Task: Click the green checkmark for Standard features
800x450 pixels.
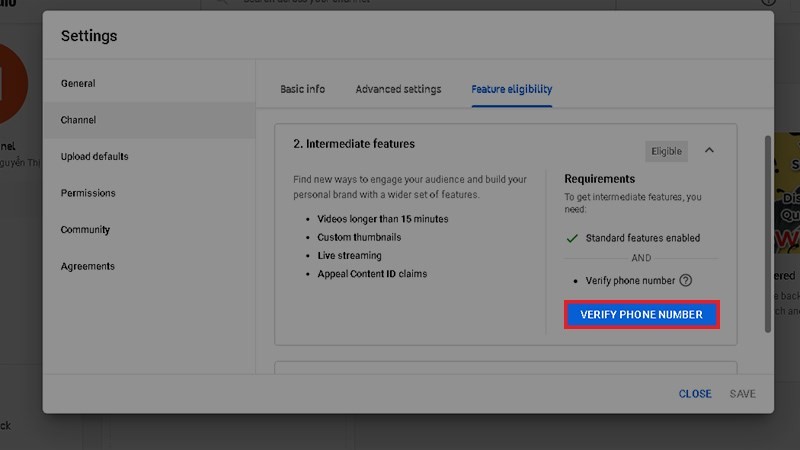Action: point(572,238)
